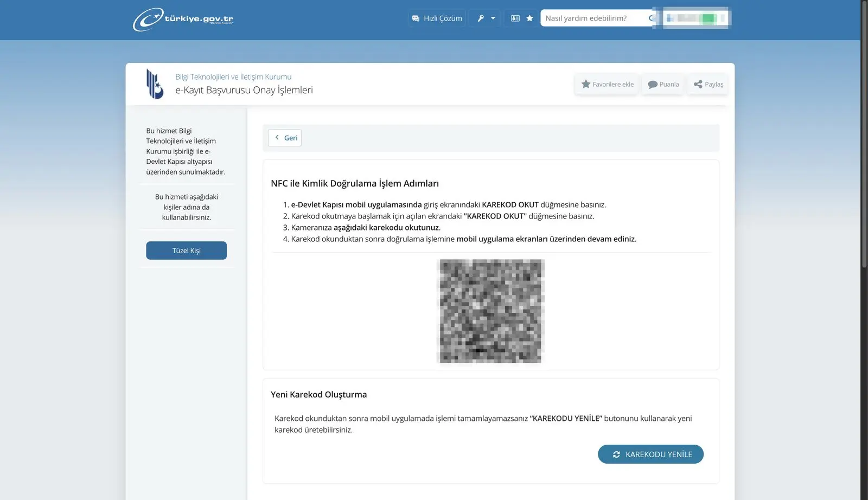Open the ID card icon in header

515,18
